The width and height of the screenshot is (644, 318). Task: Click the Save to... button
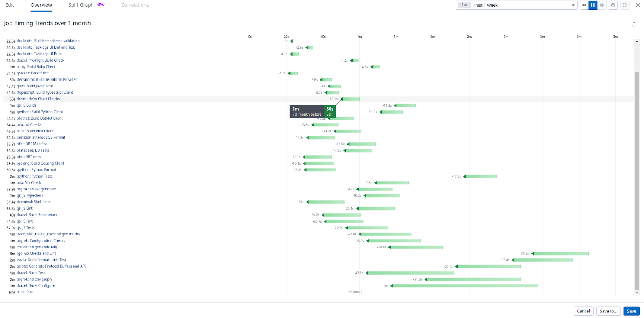tap(608, 311)
